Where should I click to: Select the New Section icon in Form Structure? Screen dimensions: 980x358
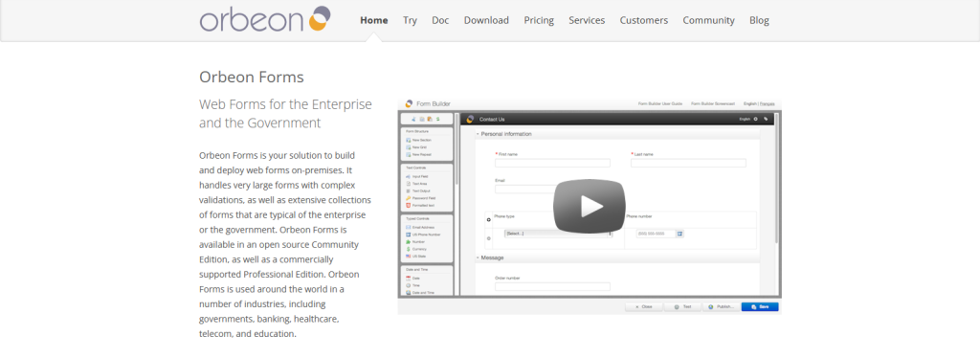point(408,140)
